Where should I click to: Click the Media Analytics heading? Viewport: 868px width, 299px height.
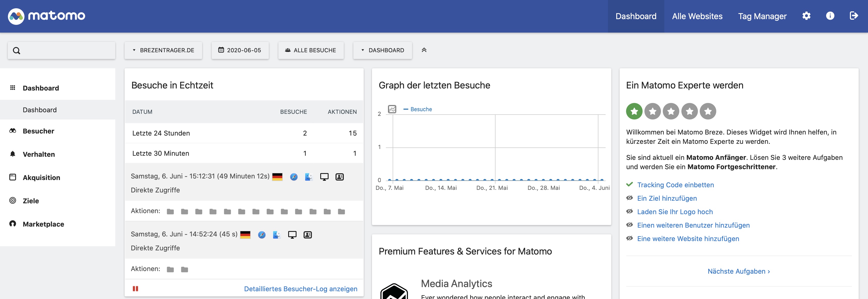456,283
